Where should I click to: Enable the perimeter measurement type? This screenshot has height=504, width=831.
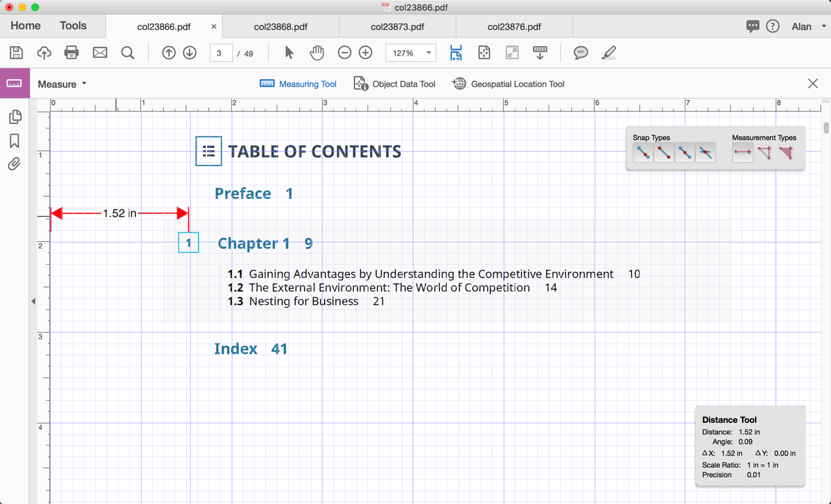point(764,152)
